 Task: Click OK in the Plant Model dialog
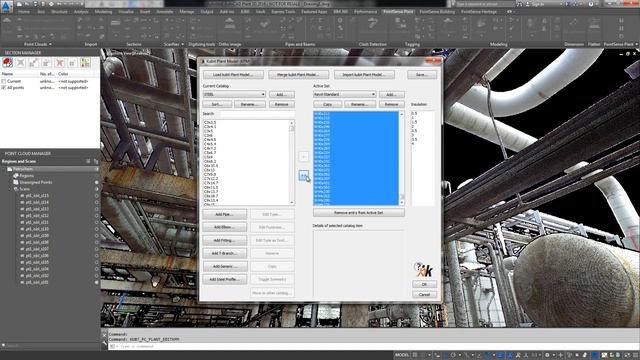coord(424,284)
